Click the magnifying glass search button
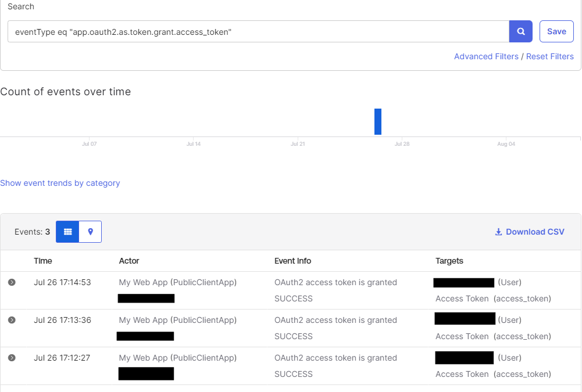The image size is (582, 392). (521, 31)
